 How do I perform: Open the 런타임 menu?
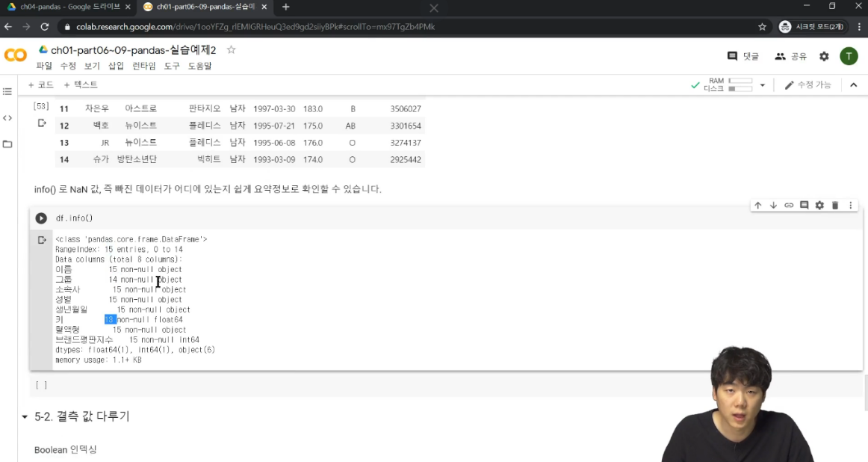pyautogui.click(x=144, y=66)
